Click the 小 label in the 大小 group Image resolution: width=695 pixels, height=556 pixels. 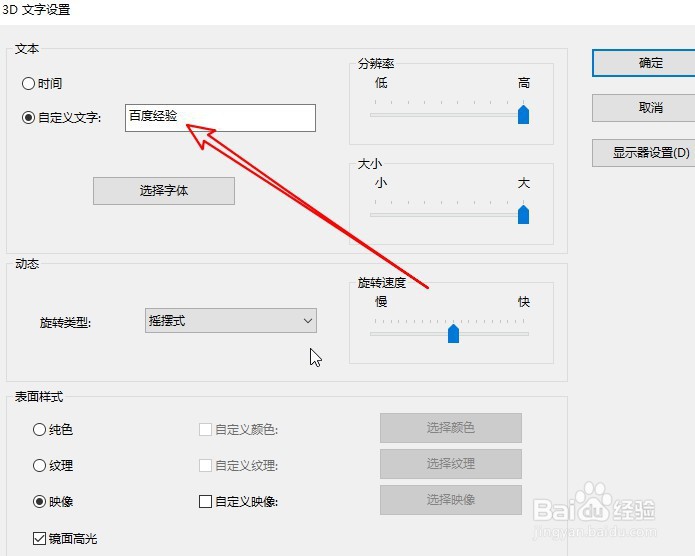tap(381, 183)
